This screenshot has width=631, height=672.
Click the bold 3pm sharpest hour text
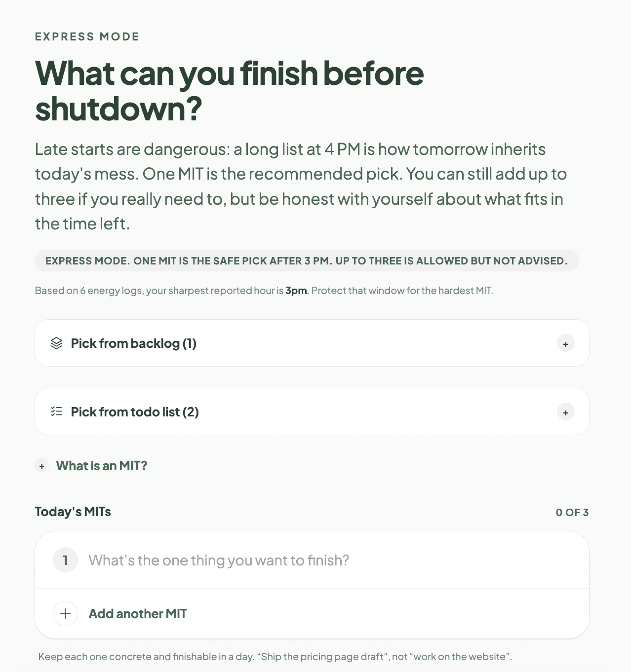click(x=296, y=291)
